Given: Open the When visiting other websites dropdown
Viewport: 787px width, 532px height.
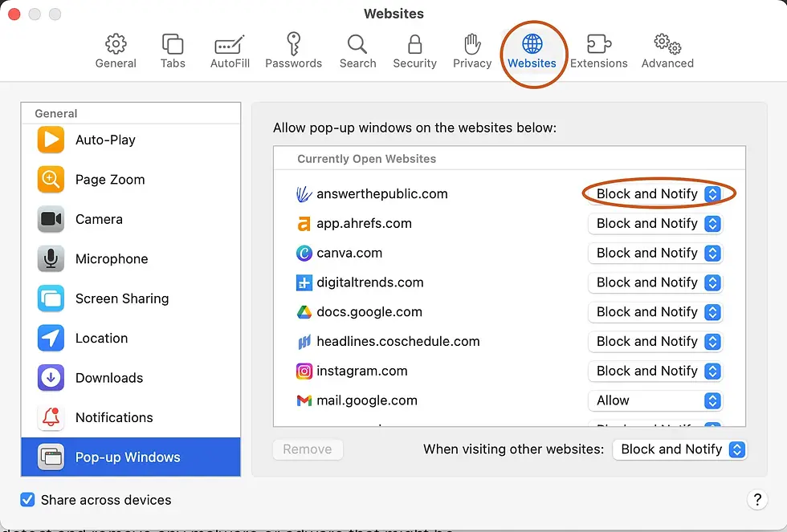Looking at the screenshot, I should coord(679,449).
